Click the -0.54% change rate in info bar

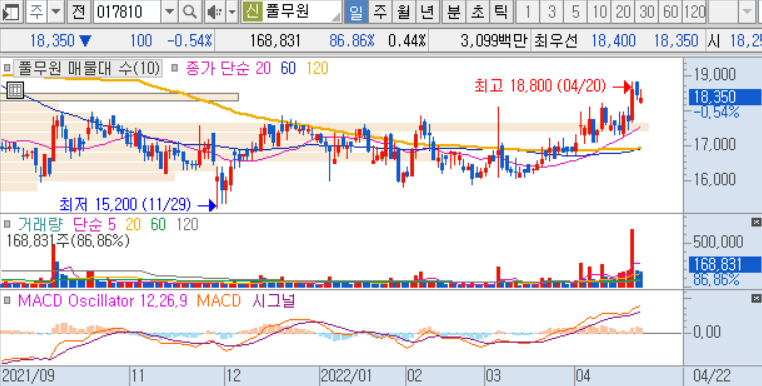pos(190,41)
